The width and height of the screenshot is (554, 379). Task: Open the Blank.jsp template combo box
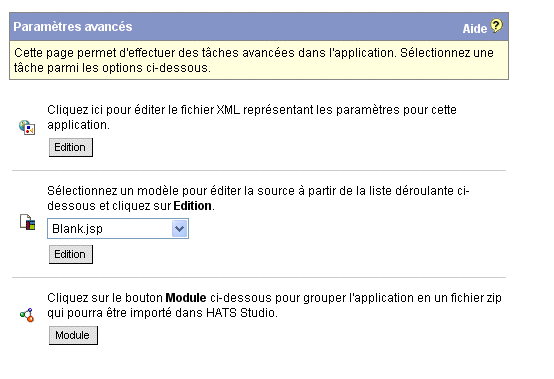coord(118,229)
